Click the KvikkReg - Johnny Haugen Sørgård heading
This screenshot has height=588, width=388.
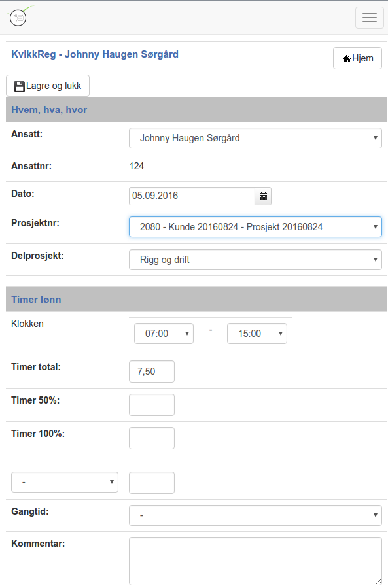(95, 54)
